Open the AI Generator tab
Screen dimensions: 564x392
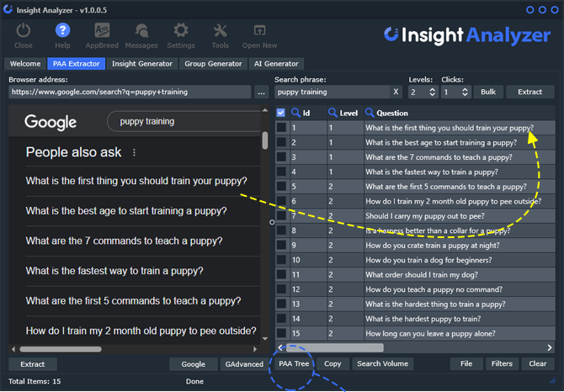276,64
